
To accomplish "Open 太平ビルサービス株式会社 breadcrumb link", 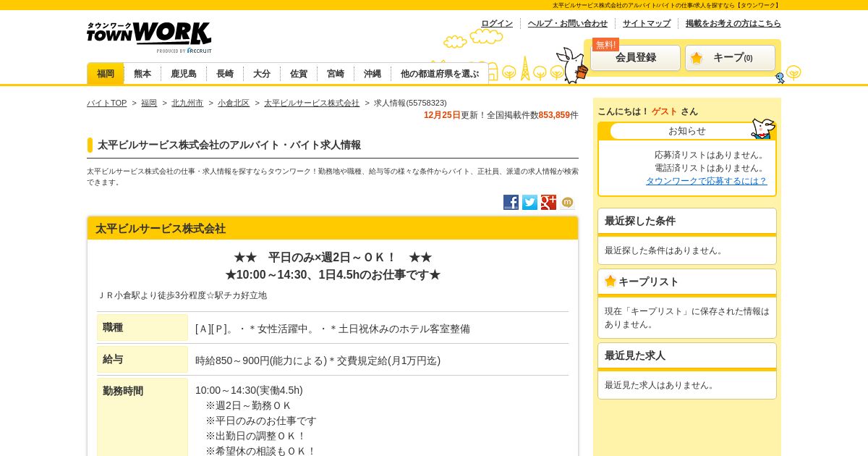I will [x=312, y=103].
